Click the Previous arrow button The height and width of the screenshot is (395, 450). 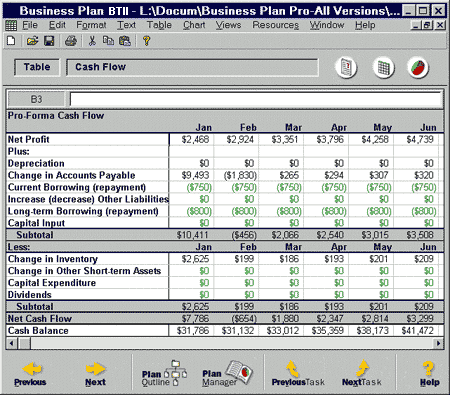(30, 374)
